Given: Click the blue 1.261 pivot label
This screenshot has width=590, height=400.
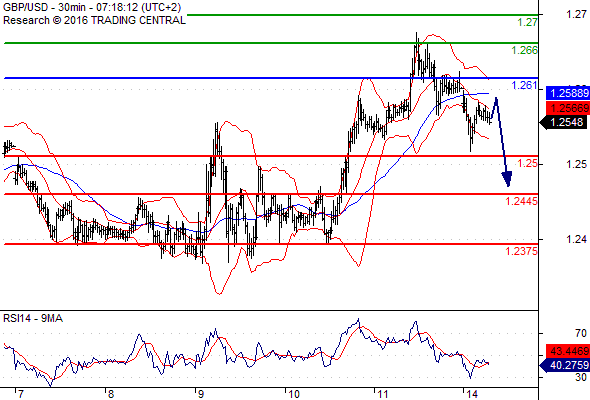Looking at the screenshot, I should tap(525, 85).
